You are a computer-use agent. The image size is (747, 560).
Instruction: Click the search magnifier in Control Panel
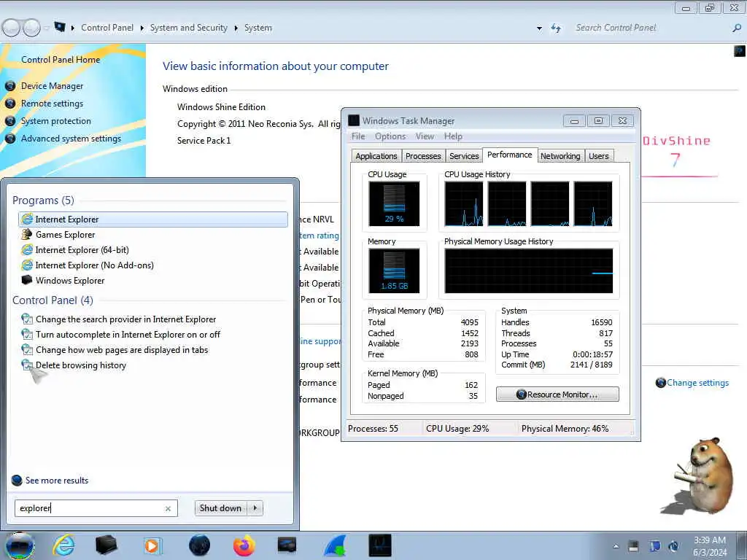click(x=737, y=28)
